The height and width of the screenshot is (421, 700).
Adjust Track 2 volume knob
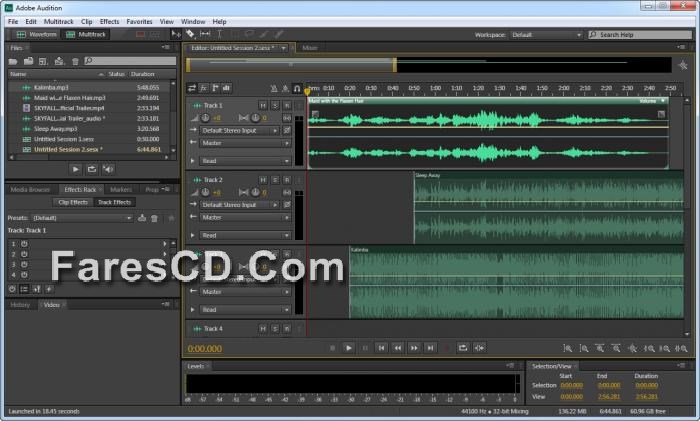tap(205, 192)
